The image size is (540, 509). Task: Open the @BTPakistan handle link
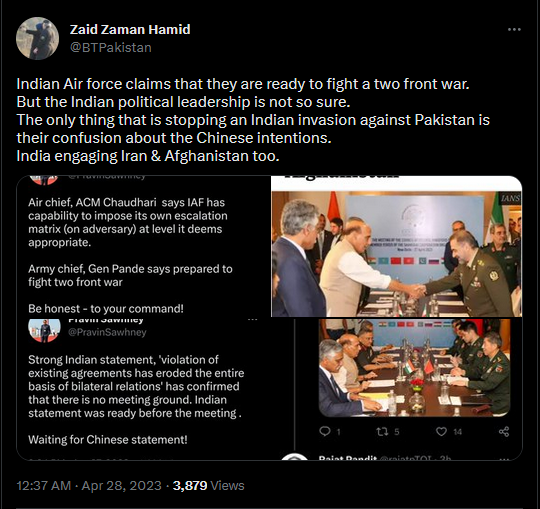click(111, 48)
